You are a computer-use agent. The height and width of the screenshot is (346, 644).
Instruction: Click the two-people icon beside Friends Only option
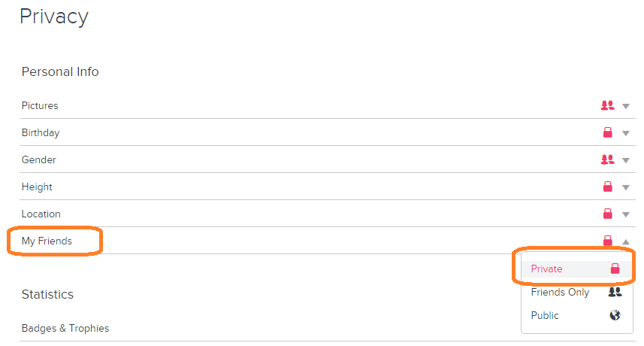615,293
